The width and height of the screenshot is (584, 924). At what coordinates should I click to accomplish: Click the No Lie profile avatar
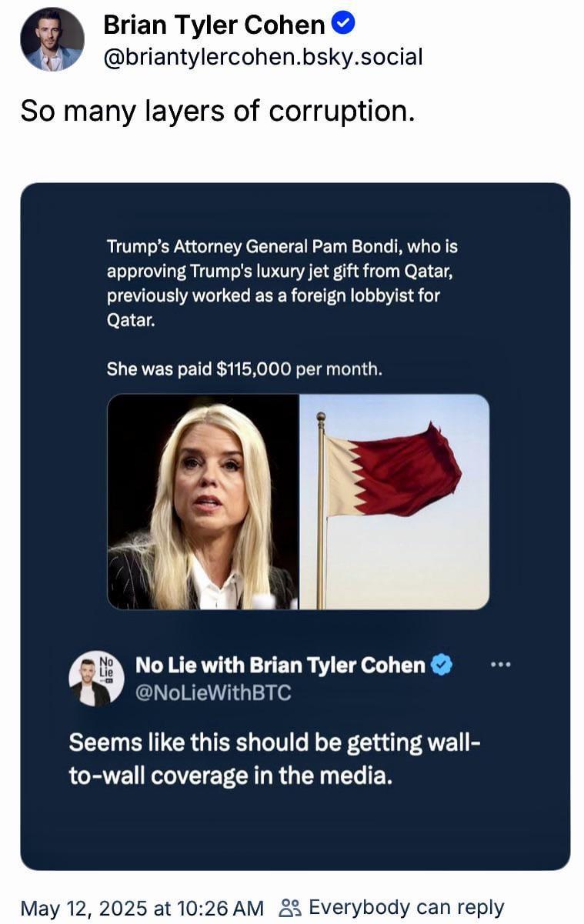[96, 679]
